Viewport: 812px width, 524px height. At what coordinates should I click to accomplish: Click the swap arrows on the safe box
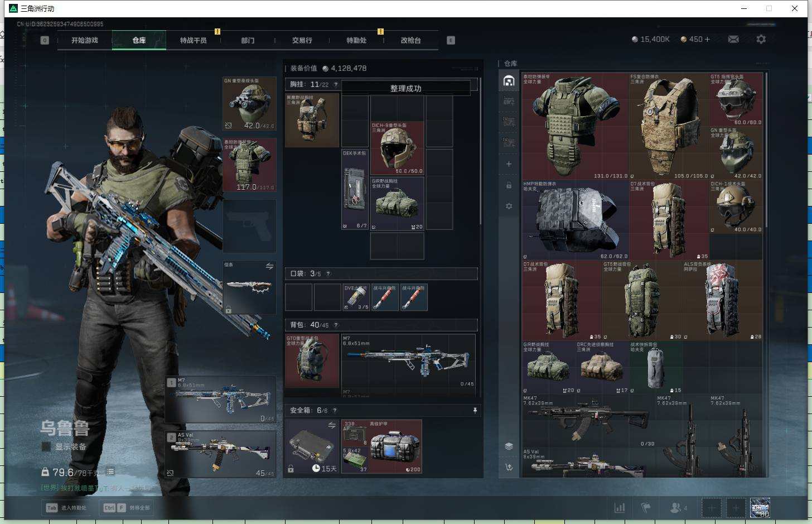tap(332, 425)
